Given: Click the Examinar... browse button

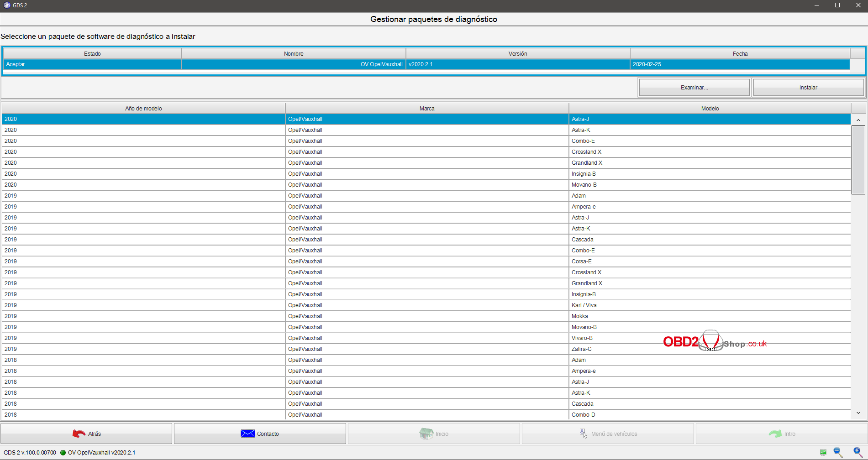Looking at the screenshot, I should (x=694, y=88).
